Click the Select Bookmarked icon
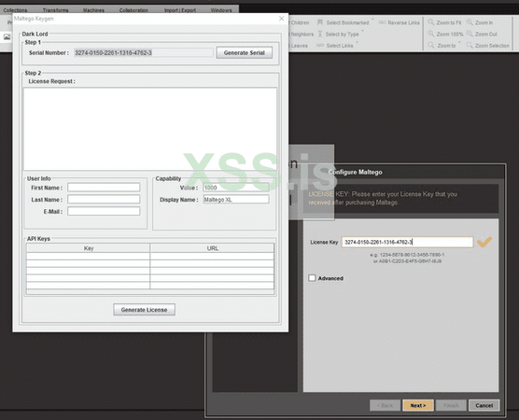The image size is (519, 420). (x=320, y=22)
